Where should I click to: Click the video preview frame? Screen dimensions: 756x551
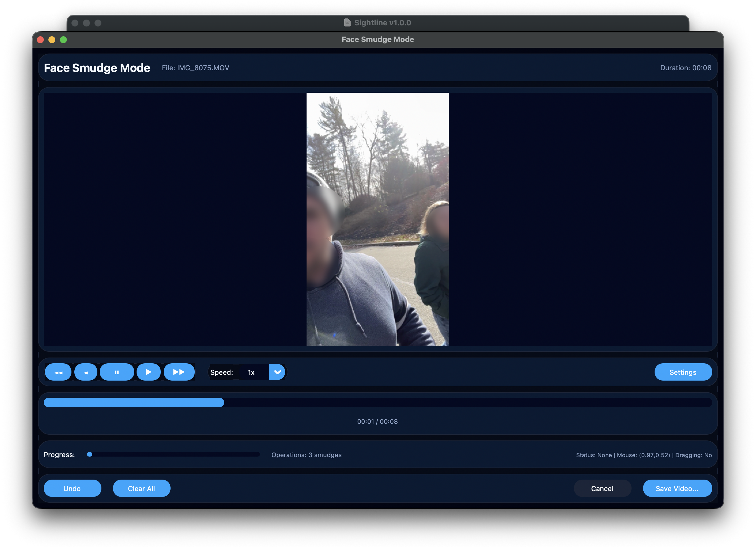377,219
